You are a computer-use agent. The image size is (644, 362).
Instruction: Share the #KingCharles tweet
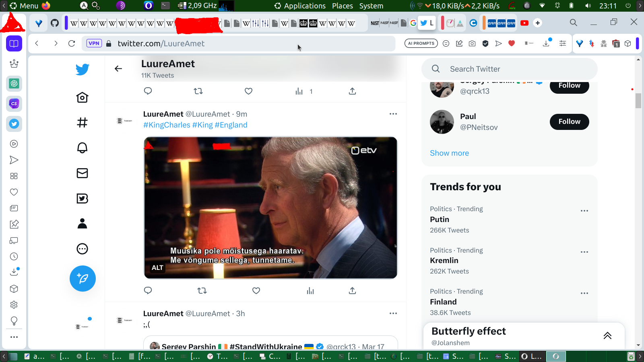352,290
